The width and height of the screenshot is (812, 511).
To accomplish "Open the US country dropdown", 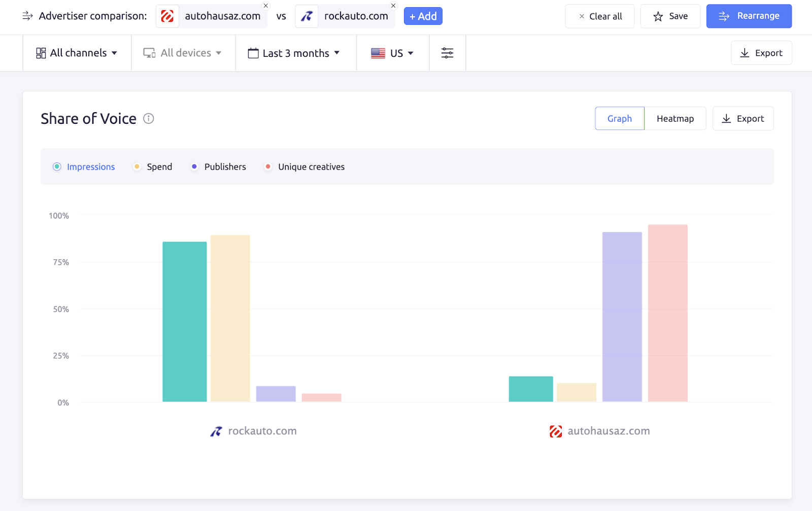I will (392, 53).
